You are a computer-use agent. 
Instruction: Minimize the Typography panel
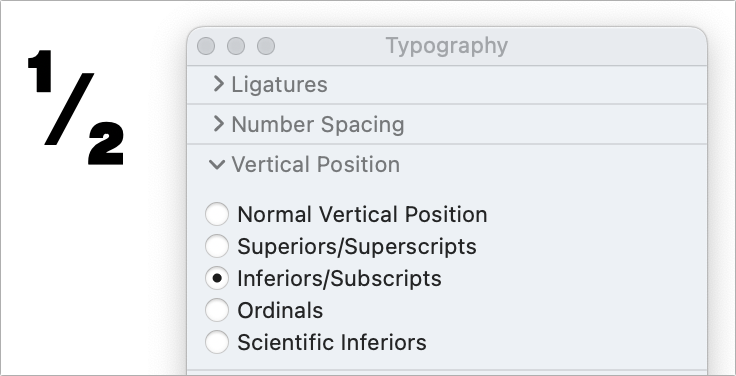click(236, 46)
